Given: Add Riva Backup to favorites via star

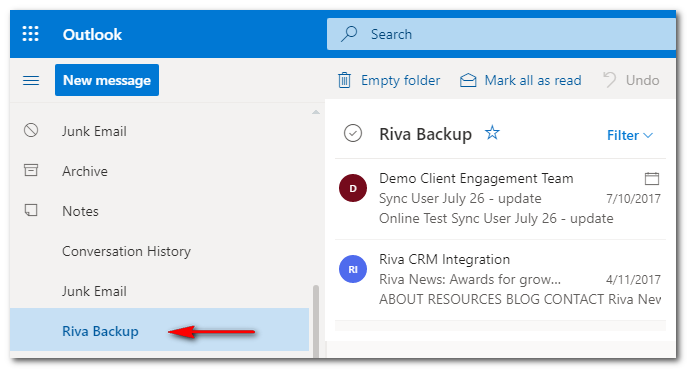Looking at the screenshot, I should [492, 132].
